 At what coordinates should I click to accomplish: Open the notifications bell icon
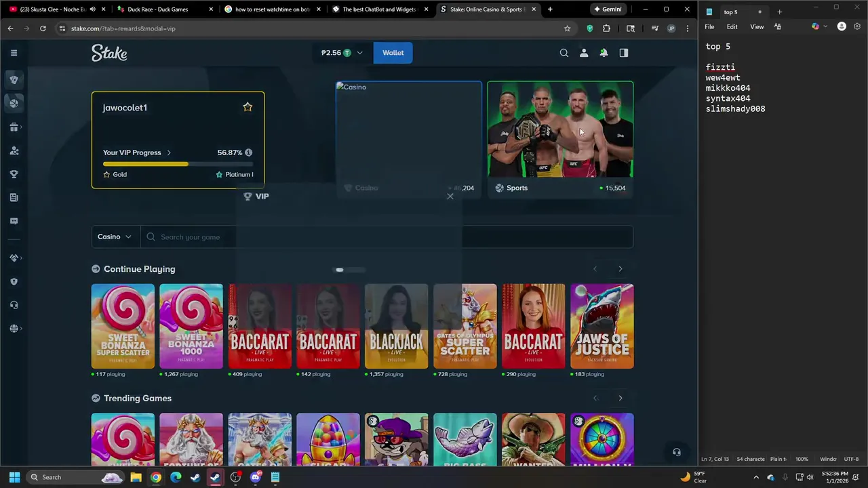click(x=604, y=53)
